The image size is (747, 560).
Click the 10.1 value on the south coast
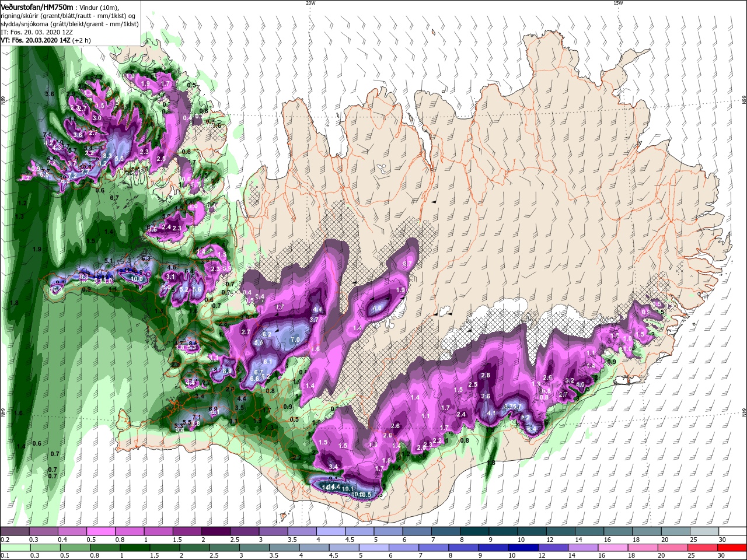[x=348, y=489]
